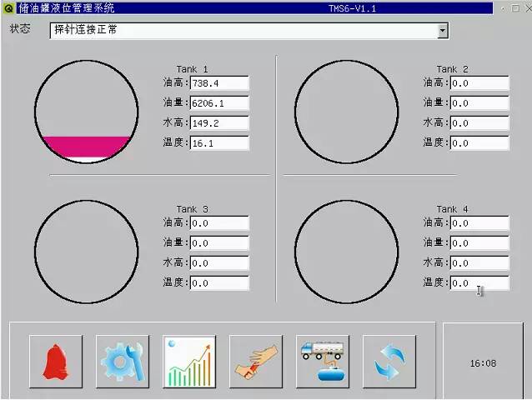Select Tank 1 温度 field 16.1
Viewport: 532px width, 400px height.
[x=219, y=143]
